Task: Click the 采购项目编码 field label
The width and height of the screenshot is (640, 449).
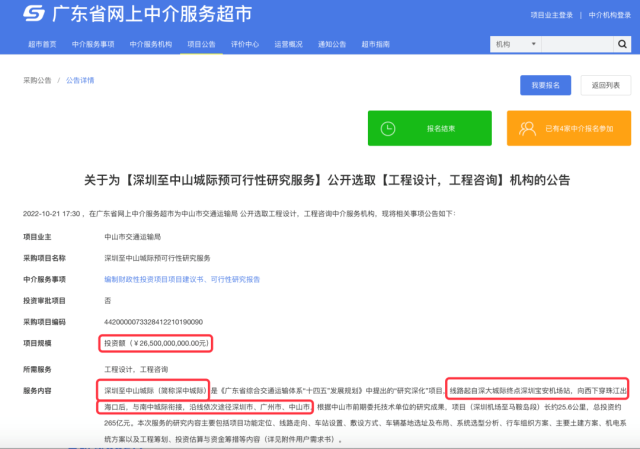Action: tap(44, 322)
